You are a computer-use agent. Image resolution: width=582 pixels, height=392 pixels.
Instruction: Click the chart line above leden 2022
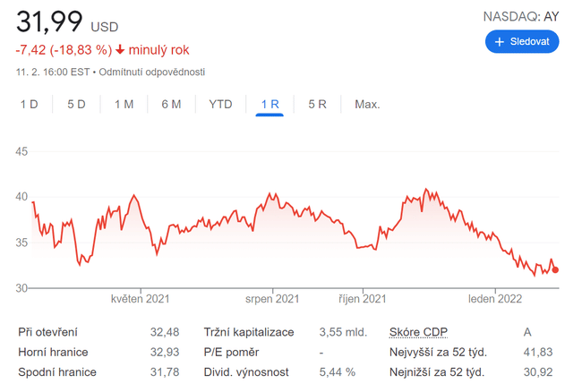pos(495,238)
